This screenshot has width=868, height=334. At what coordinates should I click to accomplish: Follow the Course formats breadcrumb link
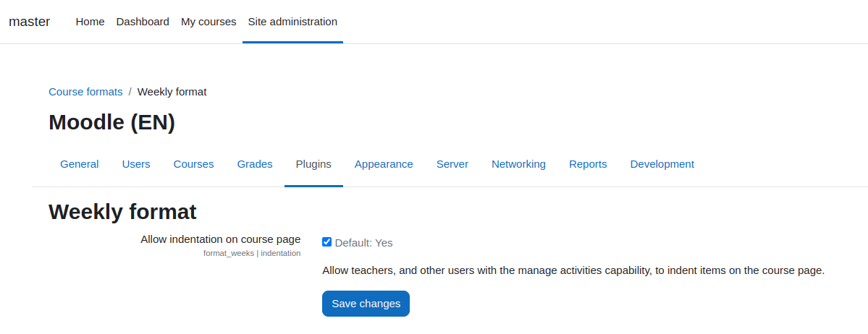point(86,92)
